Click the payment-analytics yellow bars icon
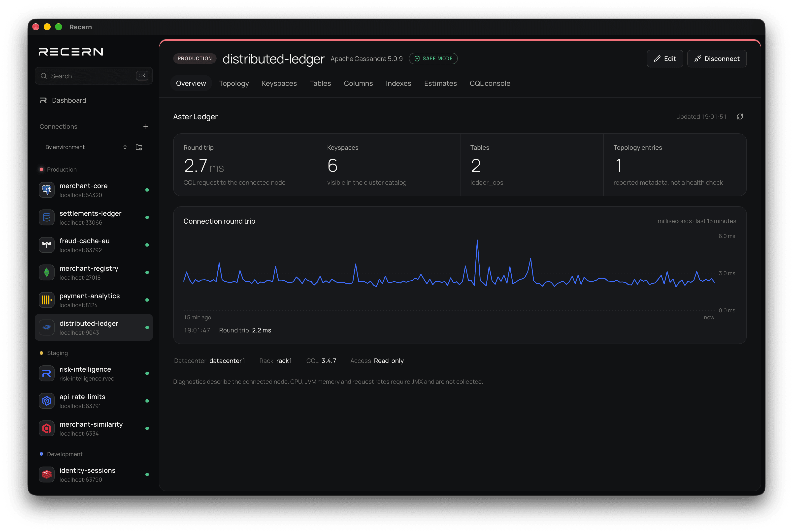 (47, 300)
